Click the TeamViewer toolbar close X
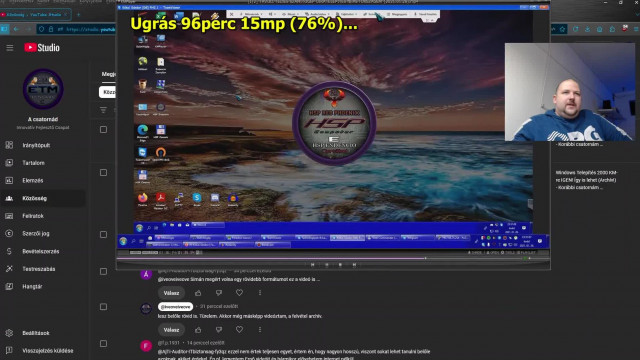Screen dimensions: 640x360 tap(231, 14)
